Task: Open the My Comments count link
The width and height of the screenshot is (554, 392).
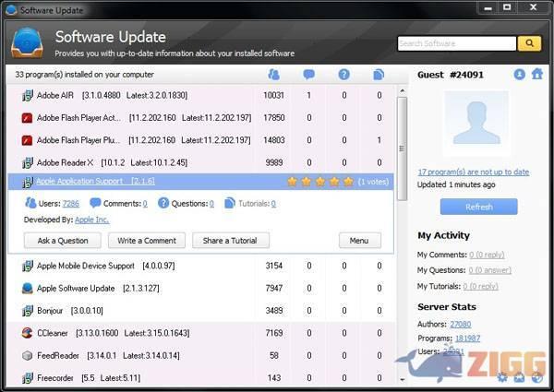Action: [x=487, y=255]
